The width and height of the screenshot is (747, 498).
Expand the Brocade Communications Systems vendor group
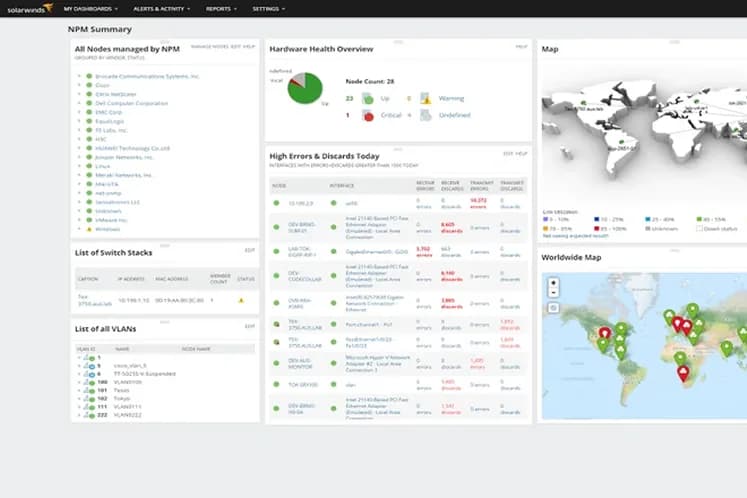click(x=79, y=76)
